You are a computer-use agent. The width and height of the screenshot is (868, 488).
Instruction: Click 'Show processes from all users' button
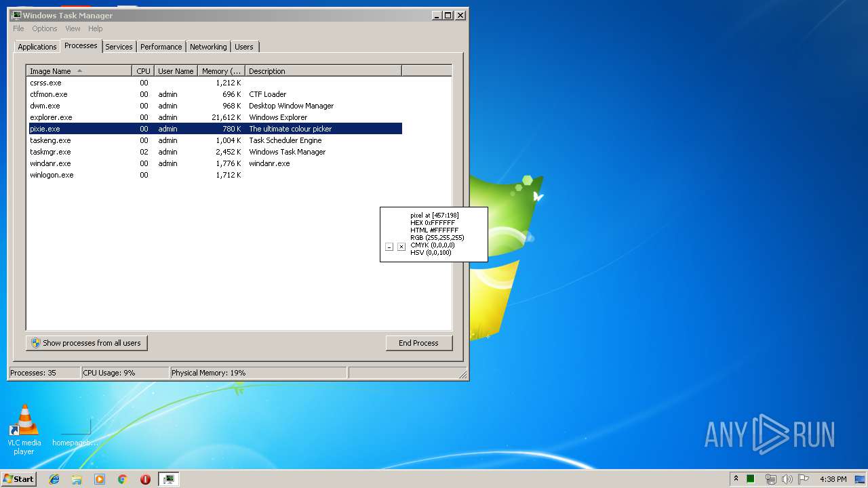pyautogui.click(x=87, y=343)
